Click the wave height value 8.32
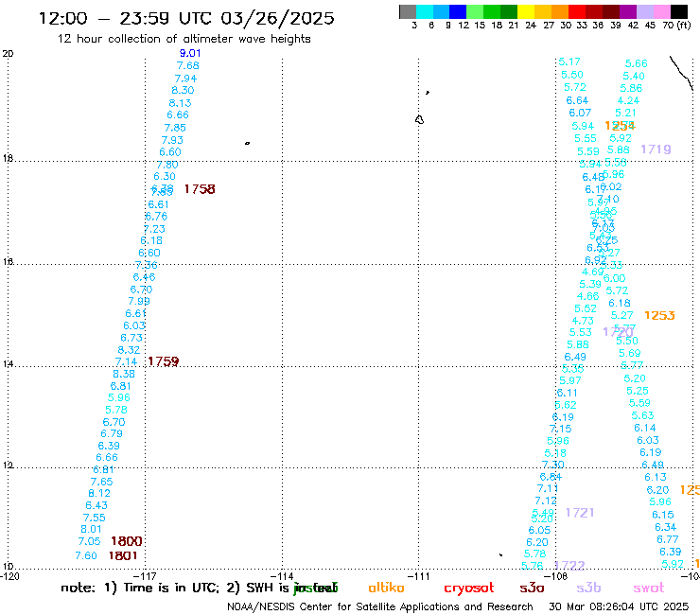 point(129,350)
